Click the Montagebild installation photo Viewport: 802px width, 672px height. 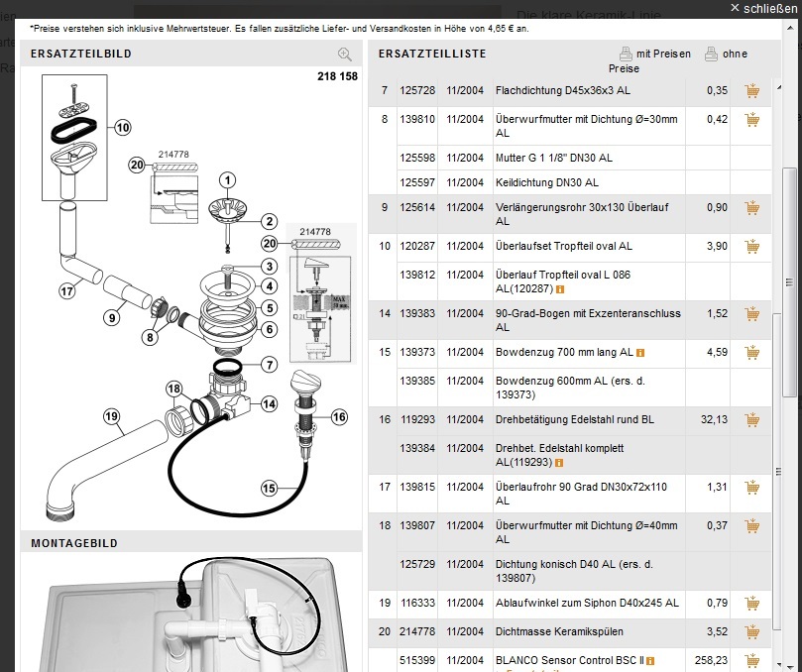click(x=190, y=615)
